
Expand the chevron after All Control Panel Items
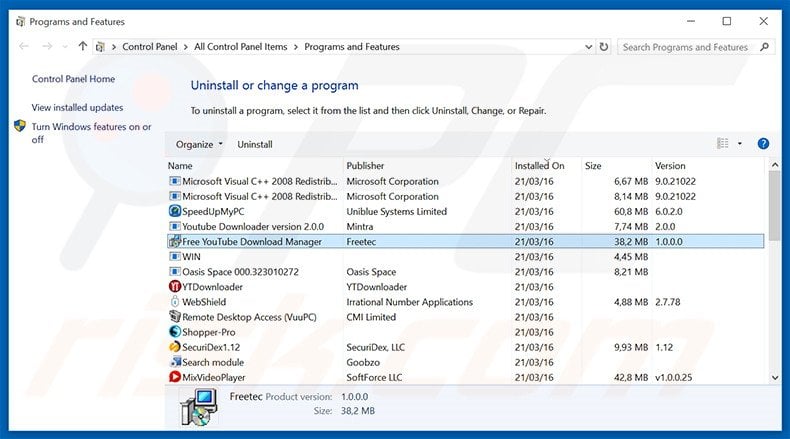tap(295, 47)
